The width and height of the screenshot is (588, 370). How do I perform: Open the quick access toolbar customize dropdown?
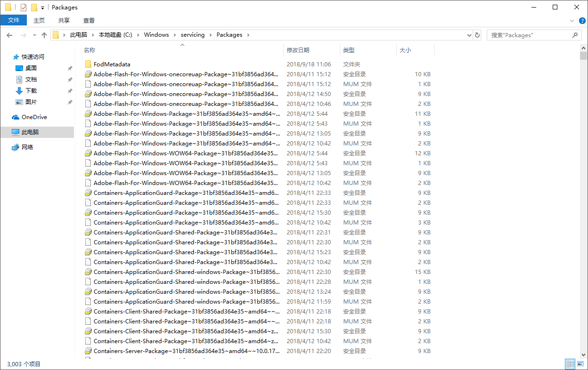42,8
